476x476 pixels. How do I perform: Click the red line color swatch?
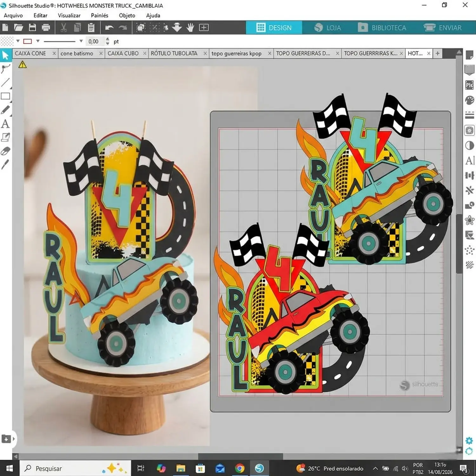28,41
